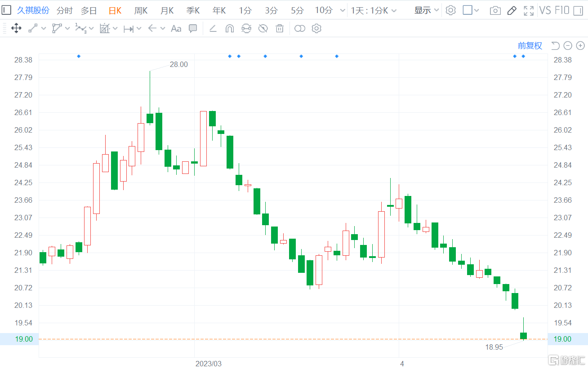Expand measurement analysis tool options arrow
This screenshot has height=369, width=588.
click(115, 29)
